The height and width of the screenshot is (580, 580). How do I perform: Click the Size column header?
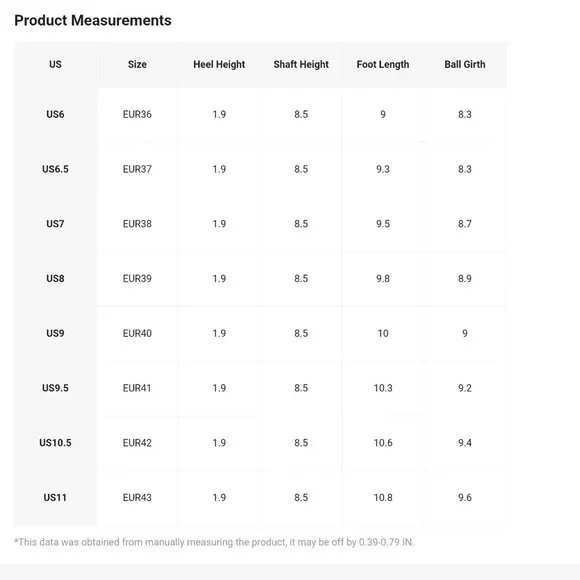[137, 64]
